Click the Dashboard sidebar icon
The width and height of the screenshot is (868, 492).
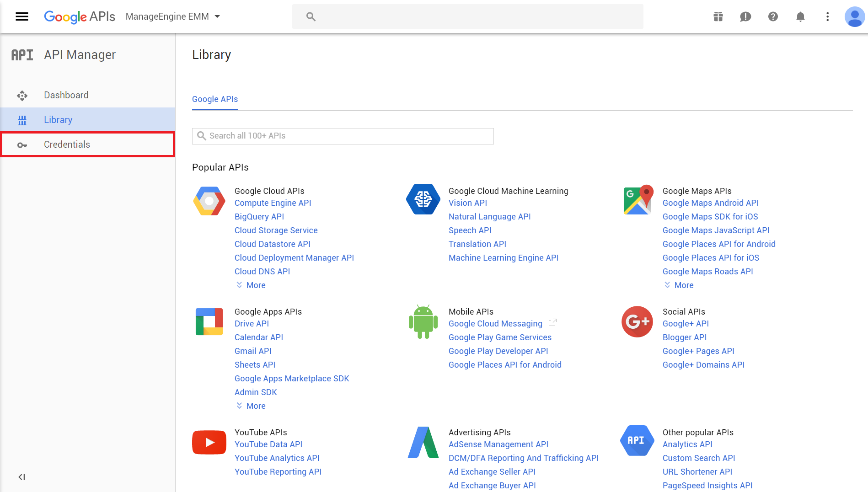[22, 96]
